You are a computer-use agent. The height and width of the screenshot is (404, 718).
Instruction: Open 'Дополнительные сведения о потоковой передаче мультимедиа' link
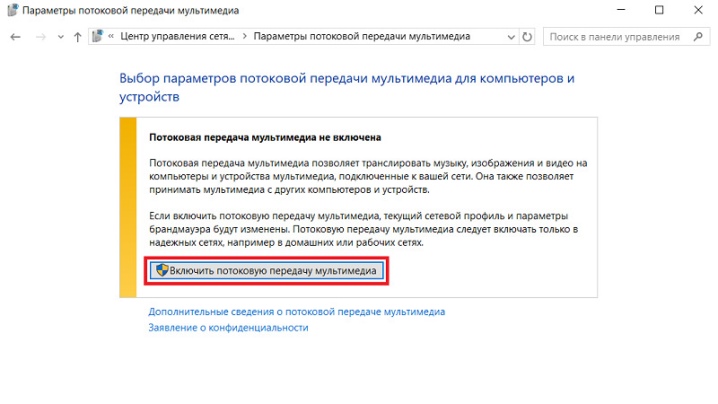297,311
